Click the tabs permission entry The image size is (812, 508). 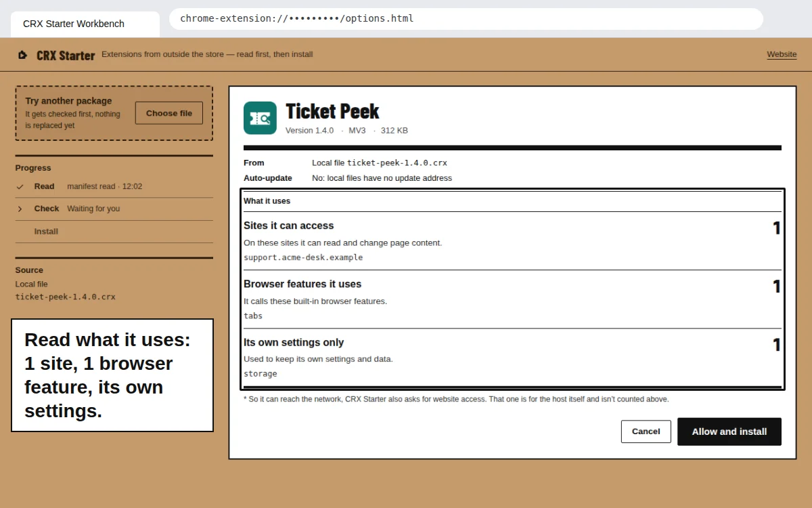pyautogui.click(x=253, y=316)
